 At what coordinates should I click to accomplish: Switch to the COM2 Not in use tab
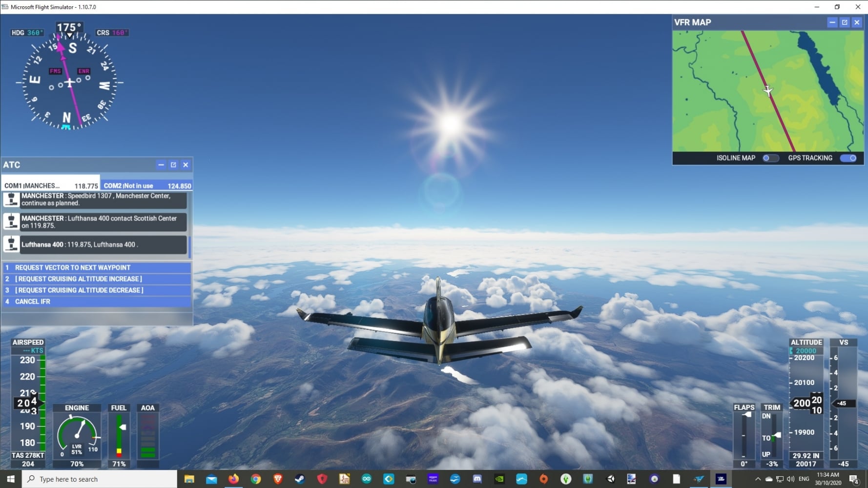pos(147,185)
